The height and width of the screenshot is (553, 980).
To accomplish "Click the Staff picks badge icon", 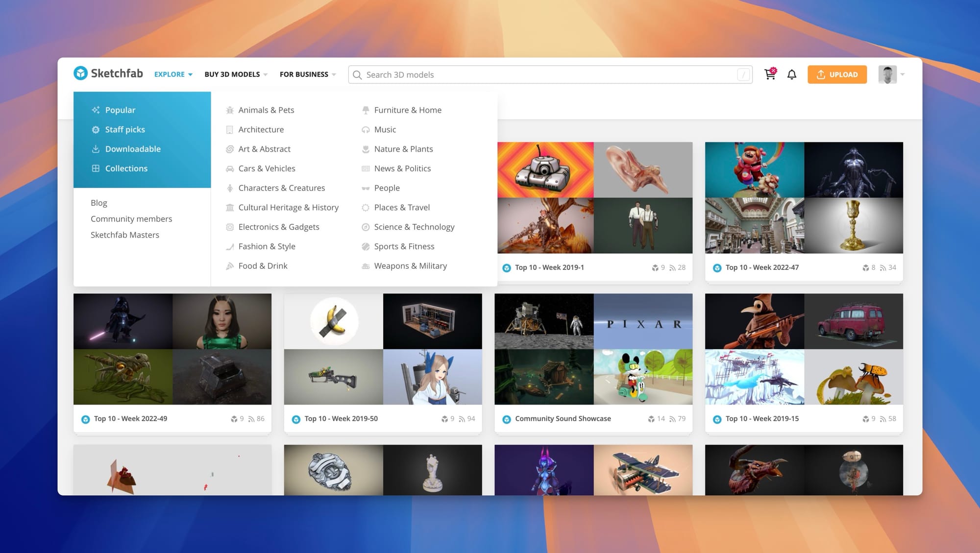I will pyautogui.click(x=96, y=130).
